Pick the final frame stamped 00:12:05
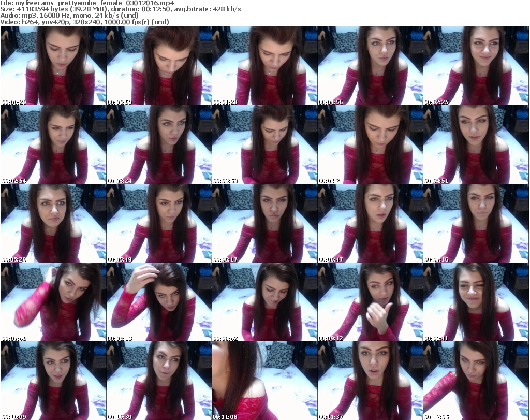The image size is (530, 420). click(x=476, y=381)
